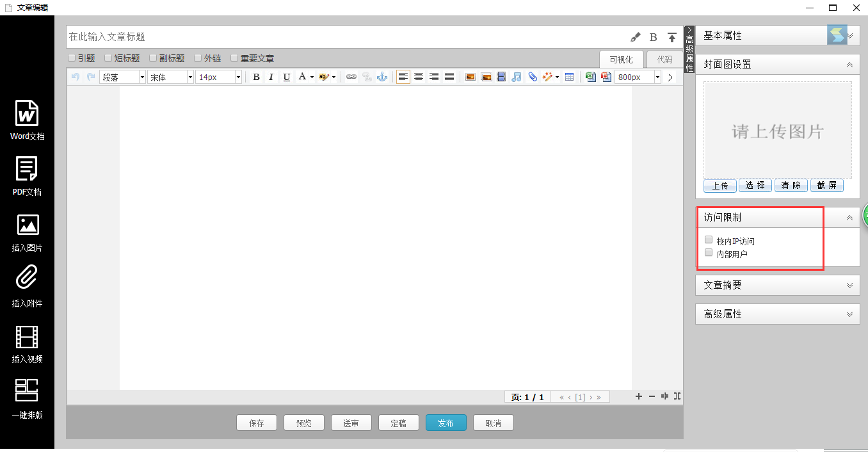Click the insert table icon in toolbar
Screen dimensions: 868x452
[x=569, y=77]
